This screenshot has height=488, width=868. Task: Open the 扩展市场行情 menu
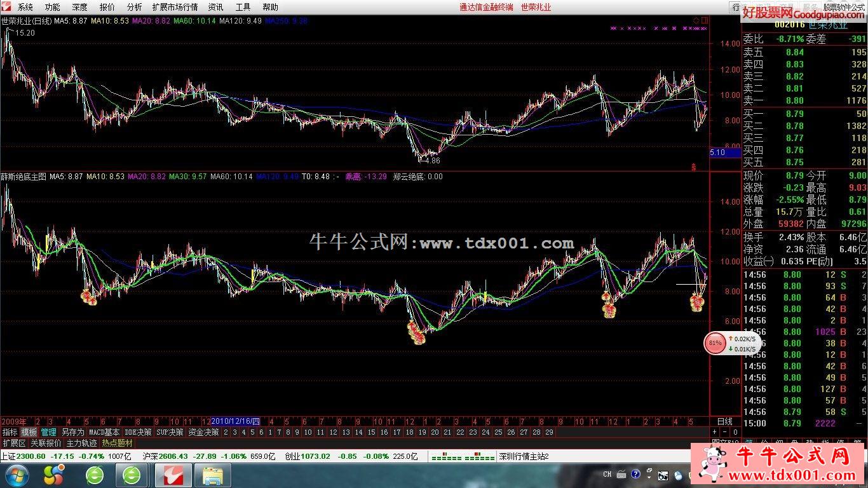pyautogui.click(x=175, y=7)
